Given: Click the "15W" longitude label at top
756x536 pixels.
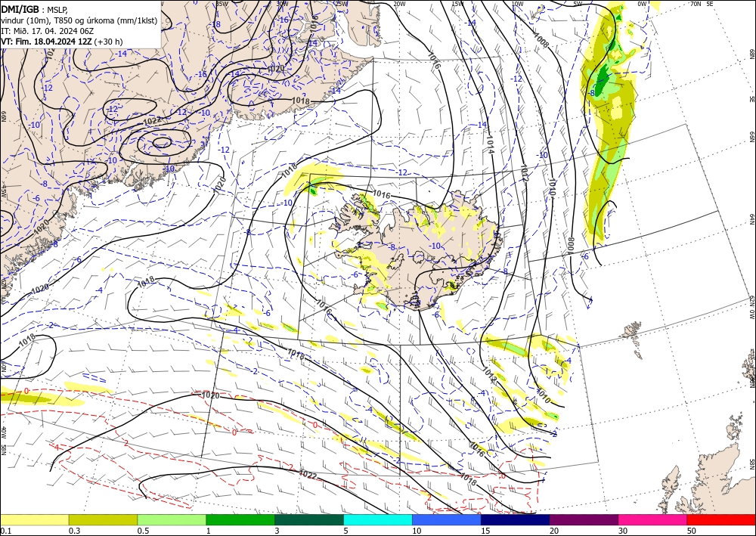Looking at the screenshot, I should coord(458,4).
